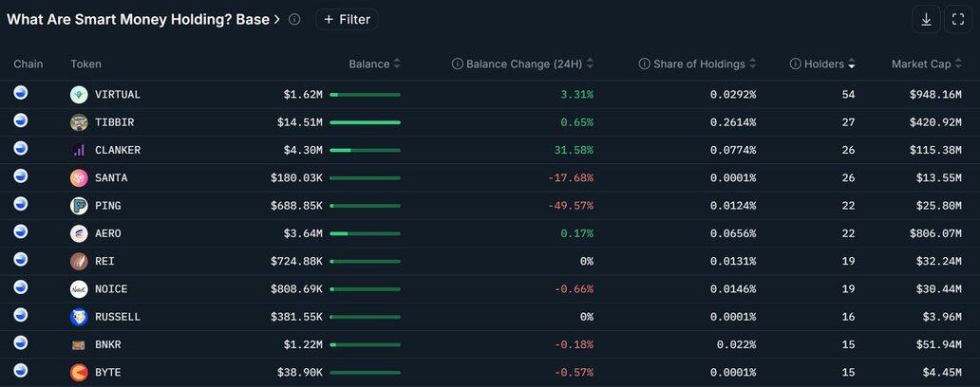This screenshot has height=387, width=980.
Task: Click the Chain column header
Action: [28, 64]
